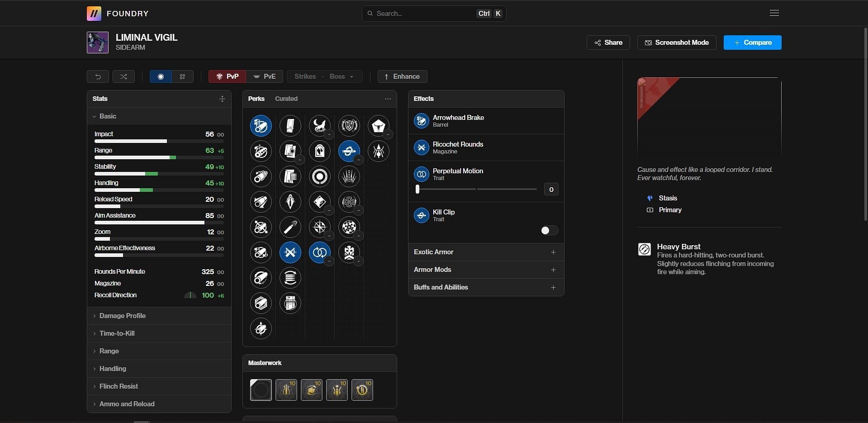Switch to PvE mode
Viewport: 868px width, 423px height.
[x=265, y=76]
